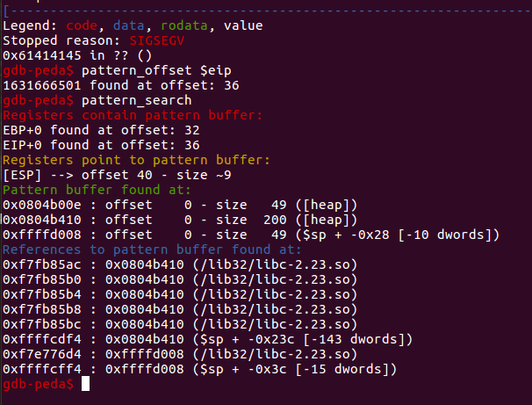Click the value 1631666501 in the offset output
The image size is (532, 405).
(x=40, y=85)
